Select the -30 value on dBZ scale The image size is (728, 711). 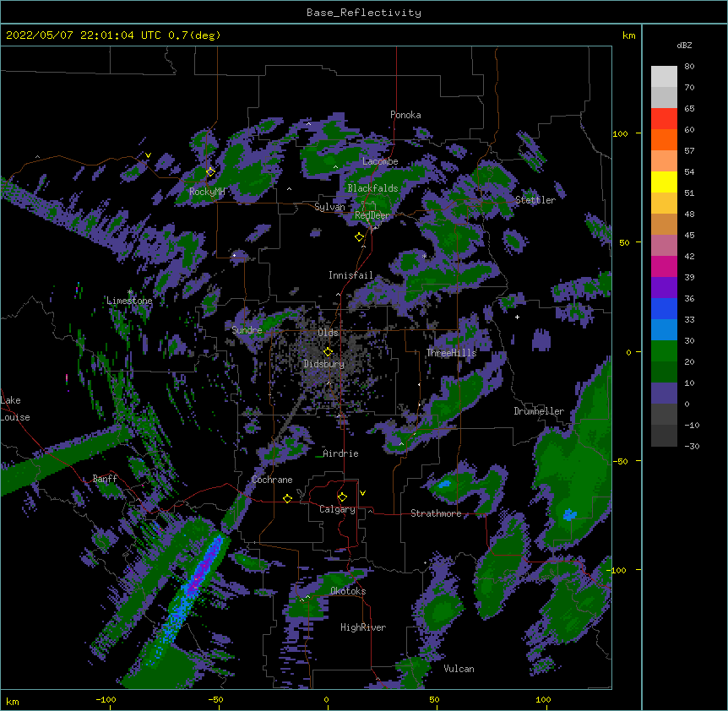[x=692, y=447]
